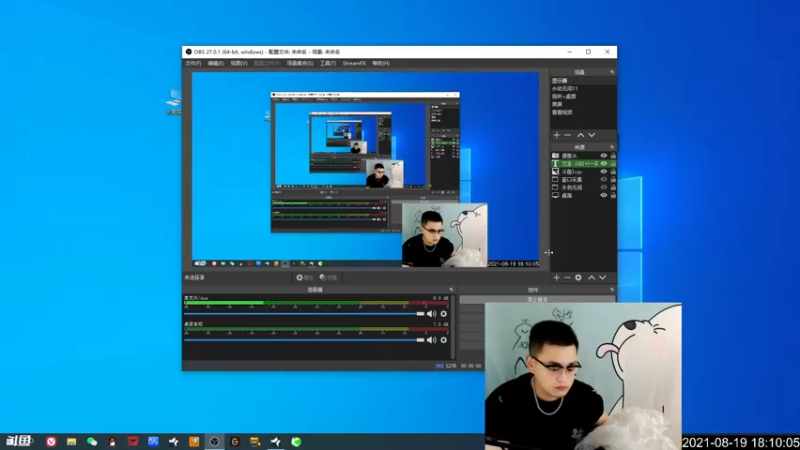Select the 桌面 source row
This screenshot has width=800, height=450.
(583, 195)
